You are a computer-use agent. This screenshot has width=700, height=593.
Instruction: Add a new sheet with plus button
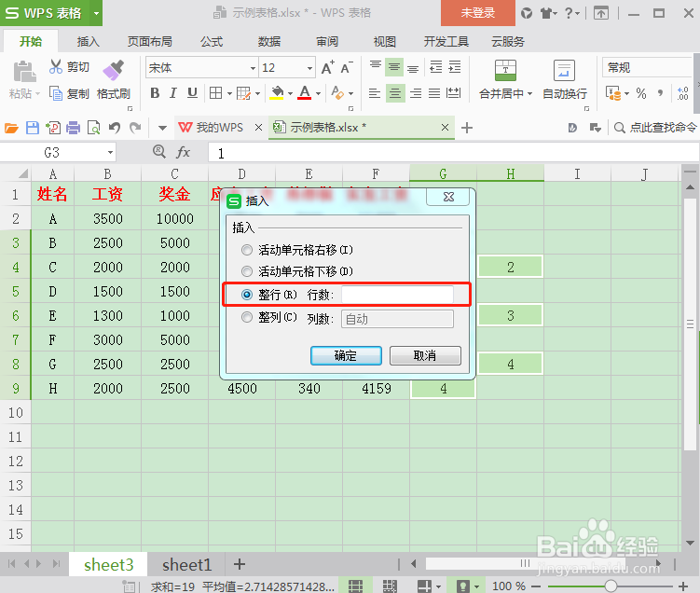click(x=240, y=564)
